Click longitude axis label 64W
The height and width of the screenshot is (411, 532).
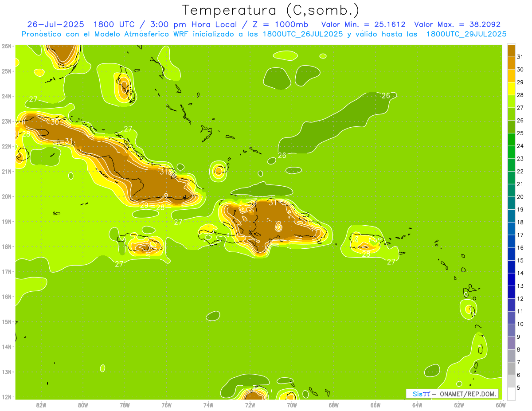(417, 404)
